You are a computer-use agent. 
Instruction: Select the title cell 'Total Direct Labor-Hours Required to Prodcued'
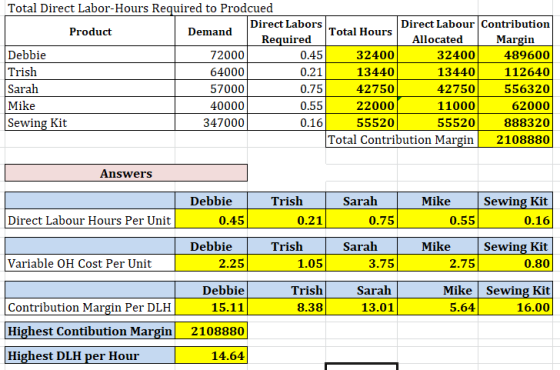pyautogui.click(x=140, y=8)
